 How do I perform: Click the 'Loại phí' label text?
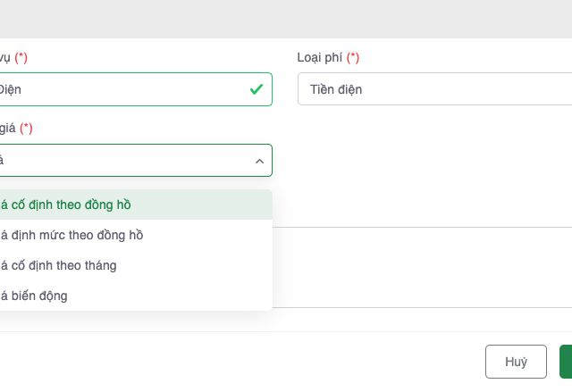pyautogui.click(x=320, y=58)
